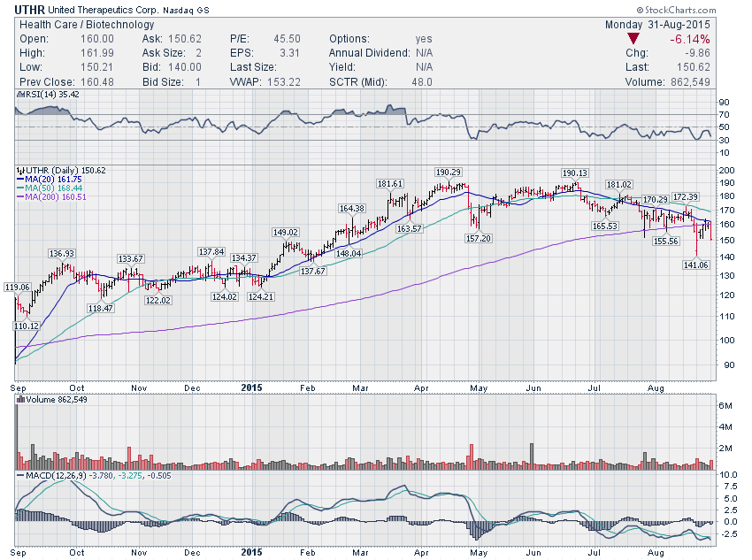The image size is (752, 560).
Task: Click the 155.56 low price label
Action: [x=666, y=242]
